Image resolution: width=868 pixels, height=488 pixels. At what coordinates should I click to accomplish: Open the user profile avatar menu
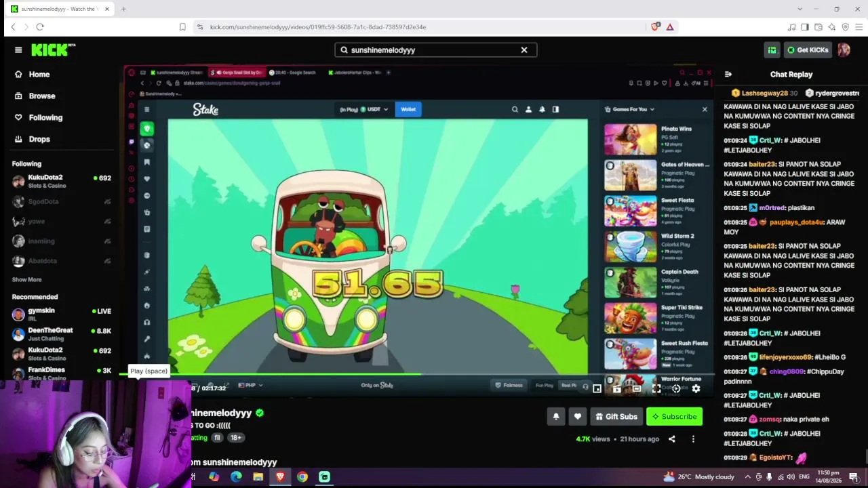click(x=844, y=50)
